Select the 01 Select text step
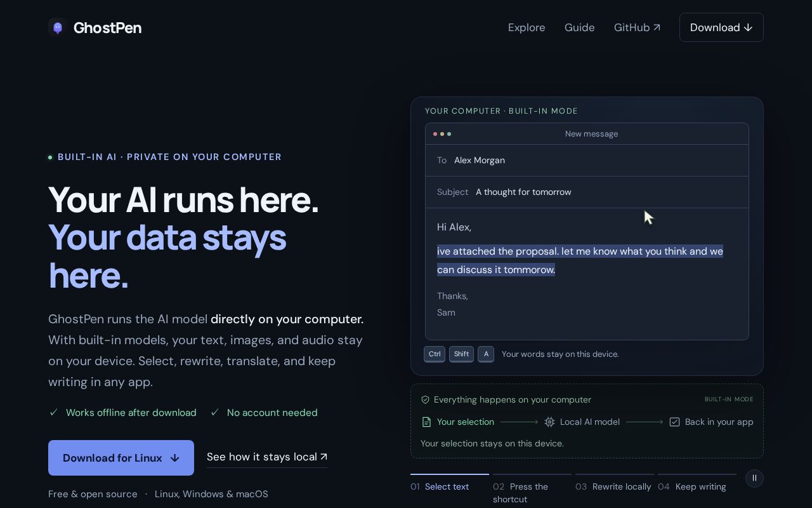The height and width of the screenshot is (508, 812). pos(450,486)
